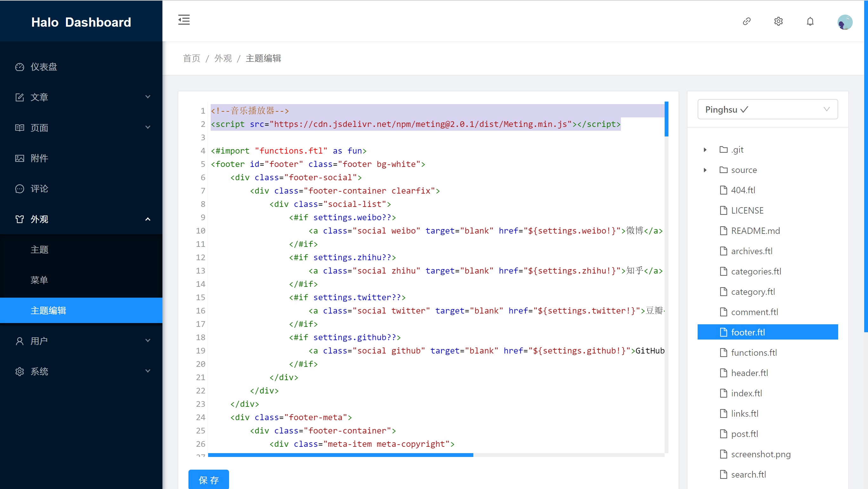The image size is (868, 489).
Task: Open the site link icon in header
Action: pos(747,22)
